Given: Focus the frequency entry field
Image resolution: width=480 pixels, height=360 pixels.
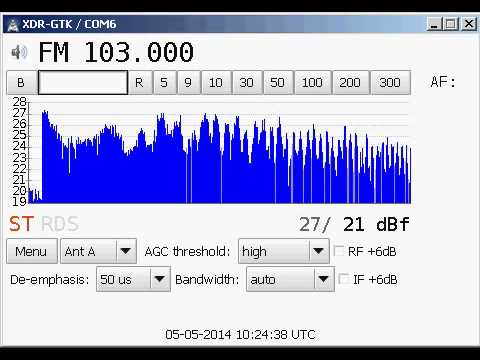Looking at the screenshot, I should point(83,82).
